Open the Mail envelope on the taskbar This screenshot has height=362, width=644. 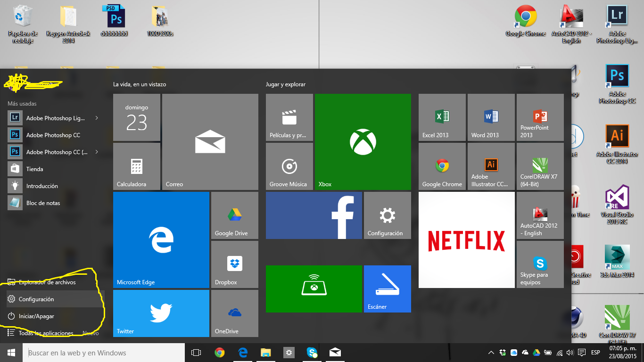(335, 353)
